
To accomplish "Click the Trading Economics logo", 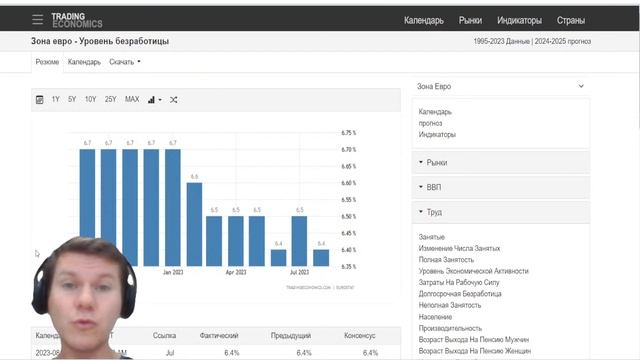I will [x=77, y=20].
